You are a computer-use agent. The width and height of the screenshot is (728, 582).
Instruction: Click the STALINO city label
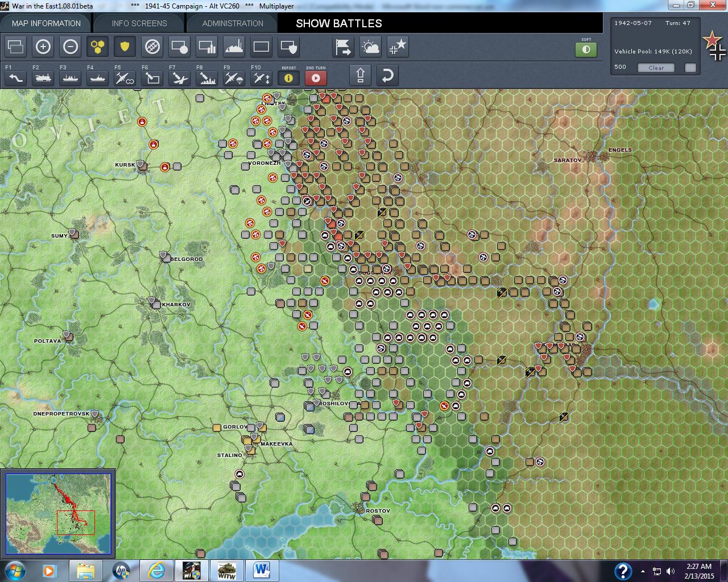tap(230, 455)
